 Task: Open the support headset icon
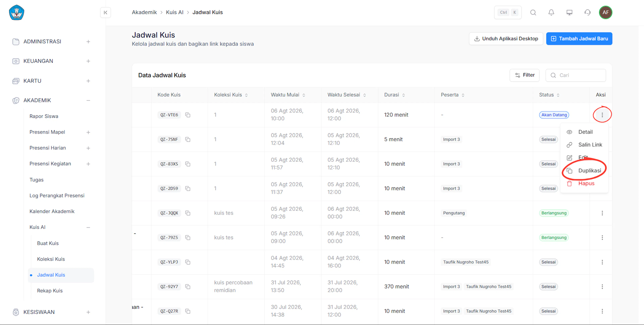tap(587, 13)
